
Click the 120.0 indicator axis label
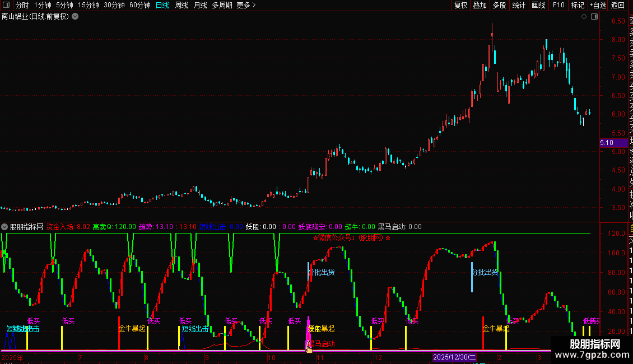pos(616,234)
